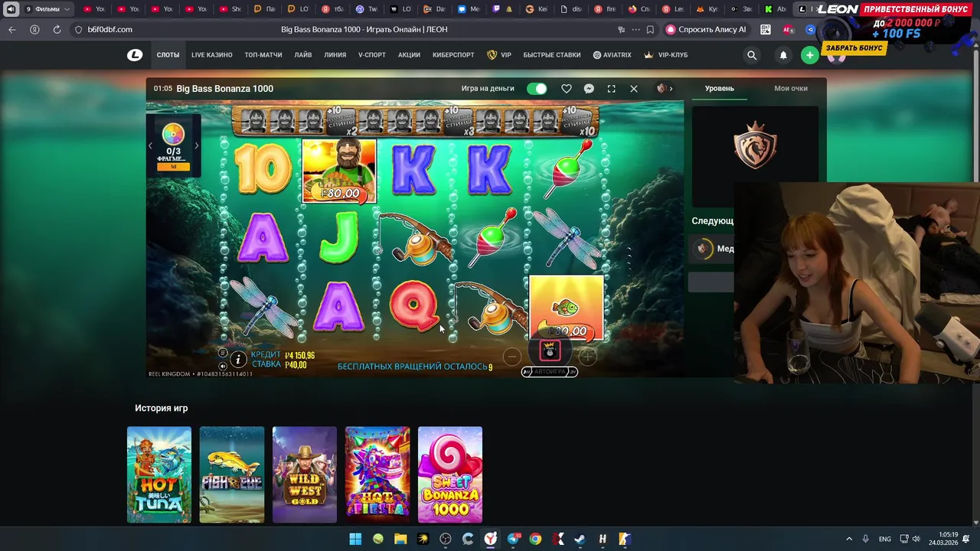Open the LIVE КАЗИНО menu item
This screenshot has width=980, height=551.
(212, 55)
